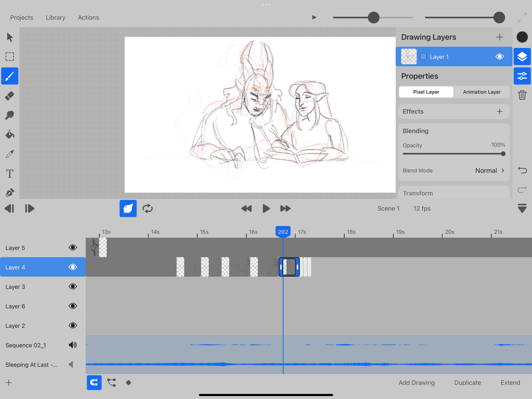Click the trash delete icon
The height and width of the screenshot is (399, 532).
(x=522, y=95)
